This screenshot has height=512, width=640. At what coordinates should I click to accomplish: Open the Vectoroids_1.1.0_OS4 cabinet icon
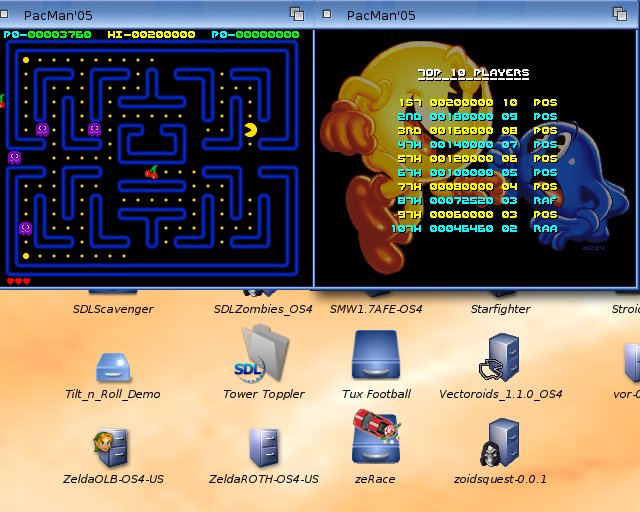point(500,358)
